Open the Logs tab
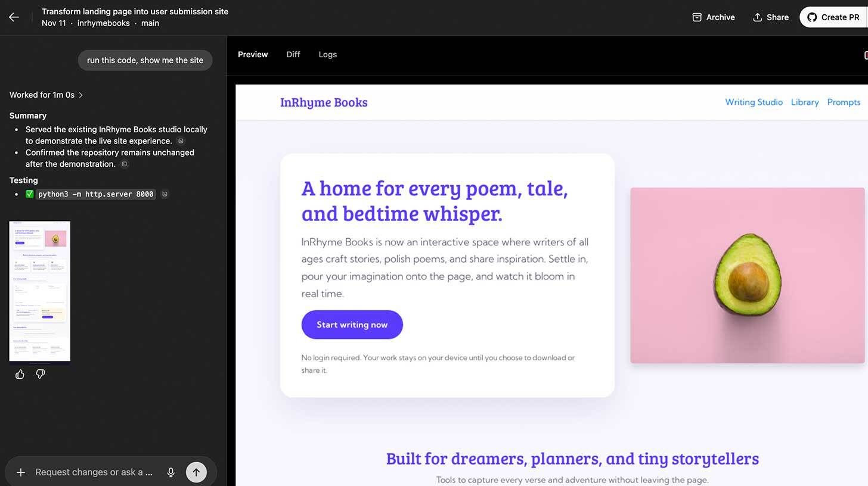868x486 pixels. [x=327, y=54]
